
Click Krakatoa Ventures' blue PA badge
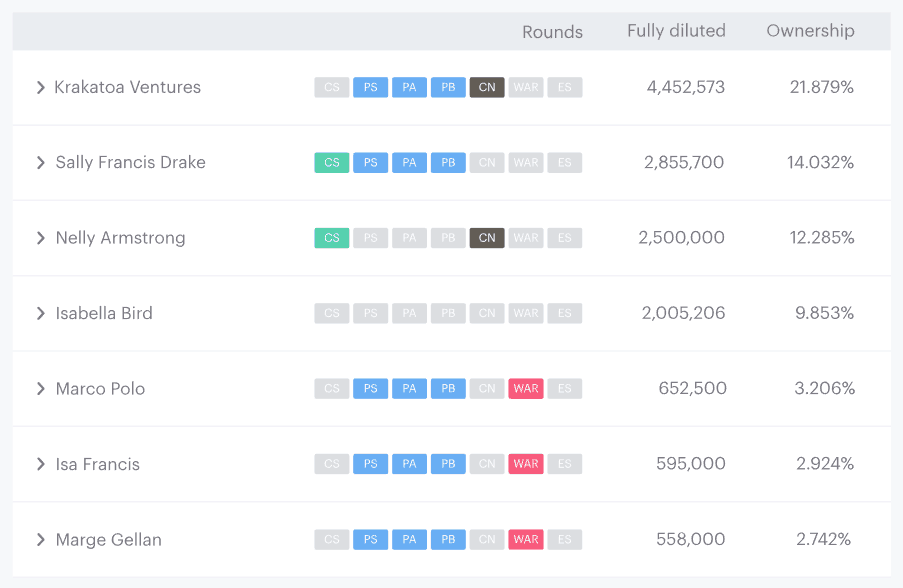pos(409,88)
